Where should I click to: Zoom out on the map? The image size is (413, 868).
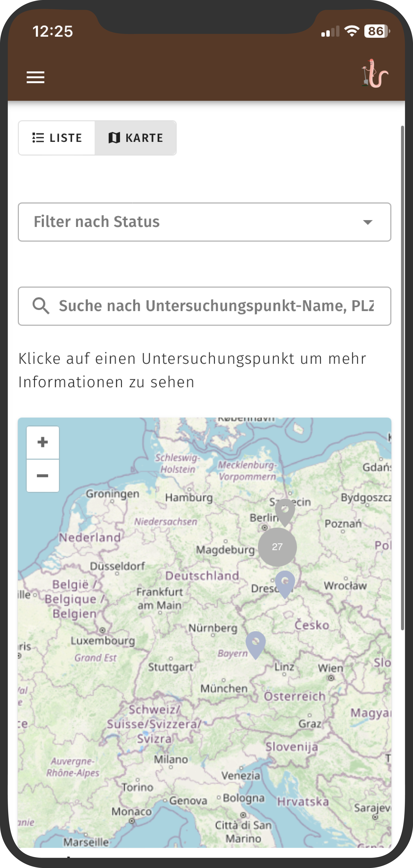coord(43,476)
